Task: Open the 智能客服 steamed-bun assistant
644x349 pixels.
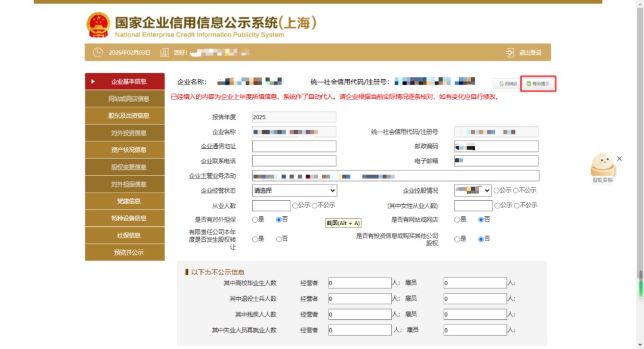Action: [x=602, y=167]
